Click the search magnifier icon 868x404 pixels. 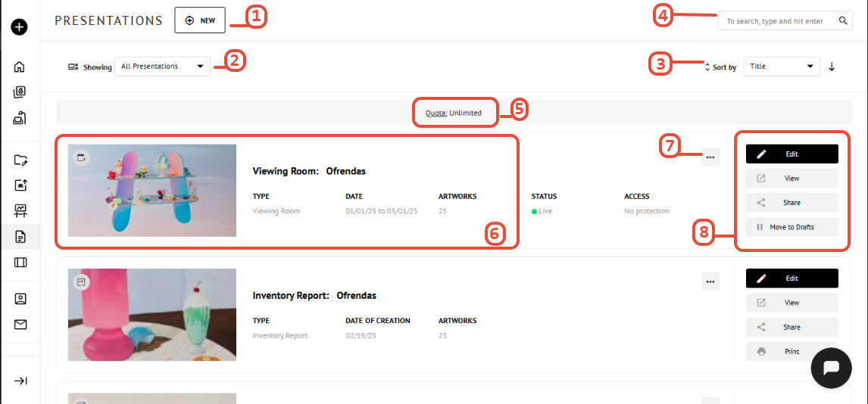[843, 21]
